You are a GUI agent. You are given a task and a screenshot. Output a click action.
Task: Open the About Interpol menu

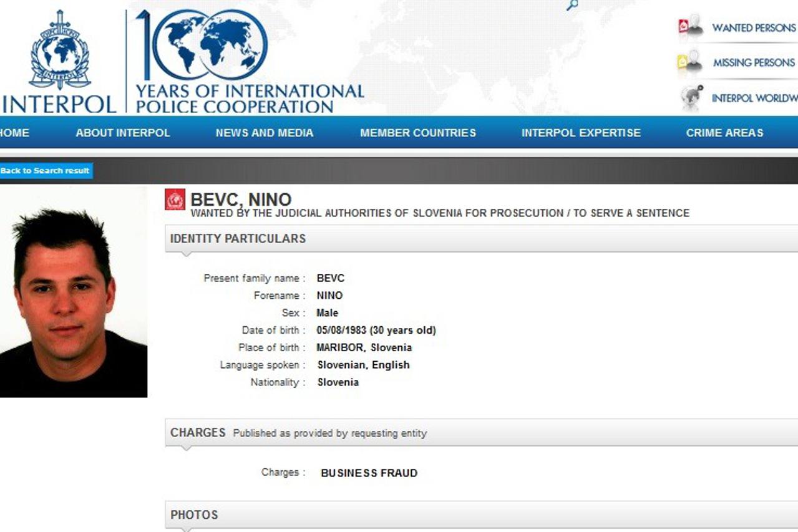point(123,133)
